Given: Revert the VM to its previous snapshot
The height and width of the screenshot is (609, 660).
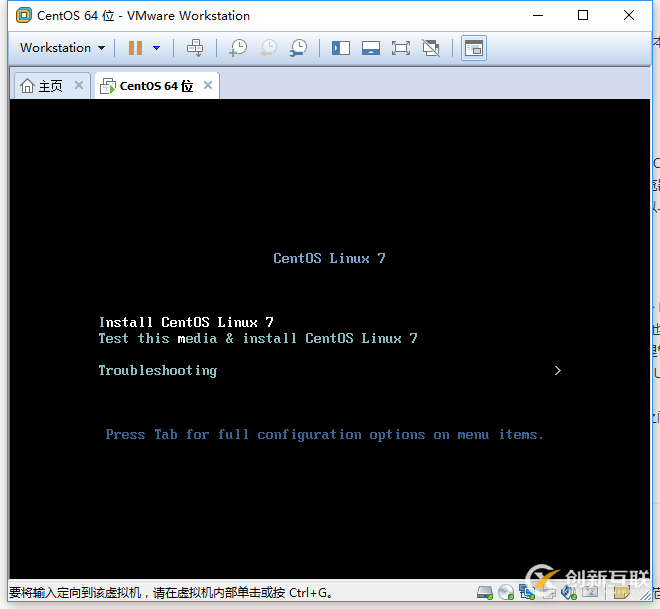Looking at the screenshot, I should tap(268, 48).
